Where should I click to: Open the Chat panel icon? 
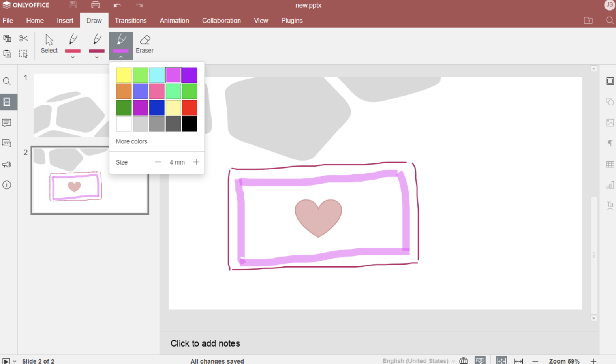[x=7, y=143]
